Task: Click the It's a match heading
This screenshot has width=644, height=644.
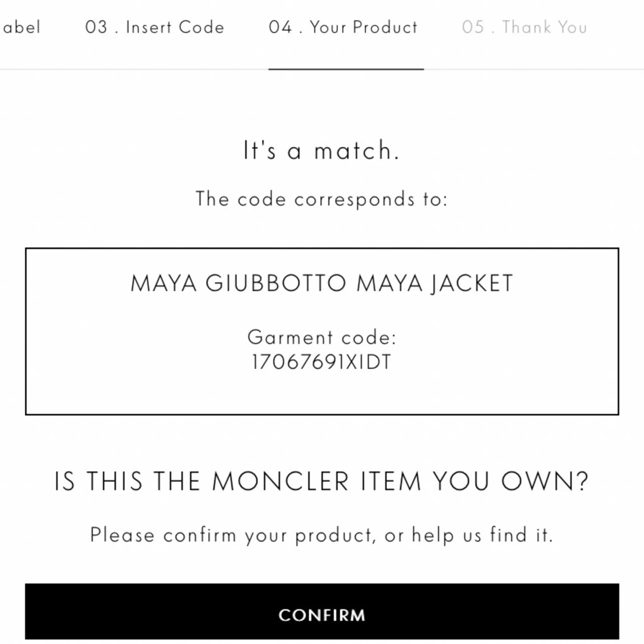Action: [322, 150]
